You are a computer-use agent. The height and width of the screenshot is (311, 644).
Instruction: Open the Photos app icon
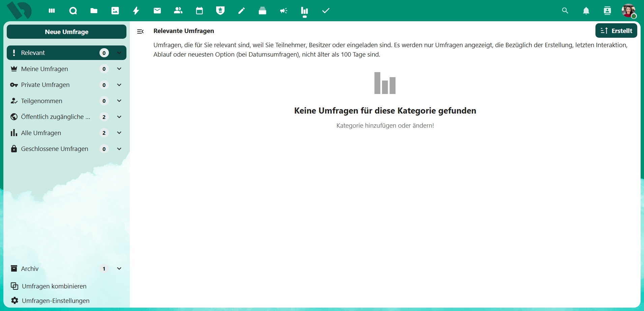(115, 11)
